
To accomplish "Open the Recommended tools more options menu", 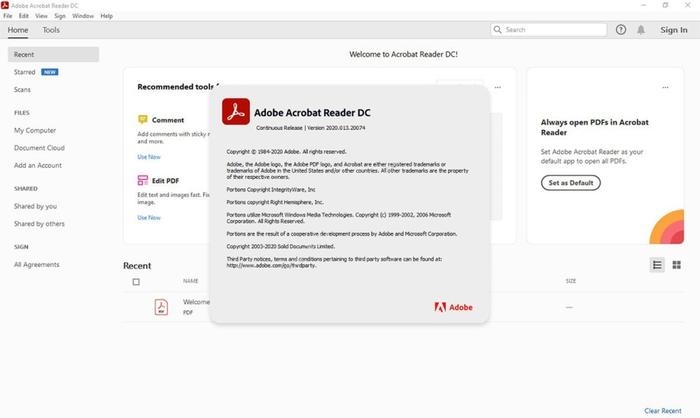I will [497, 87].
